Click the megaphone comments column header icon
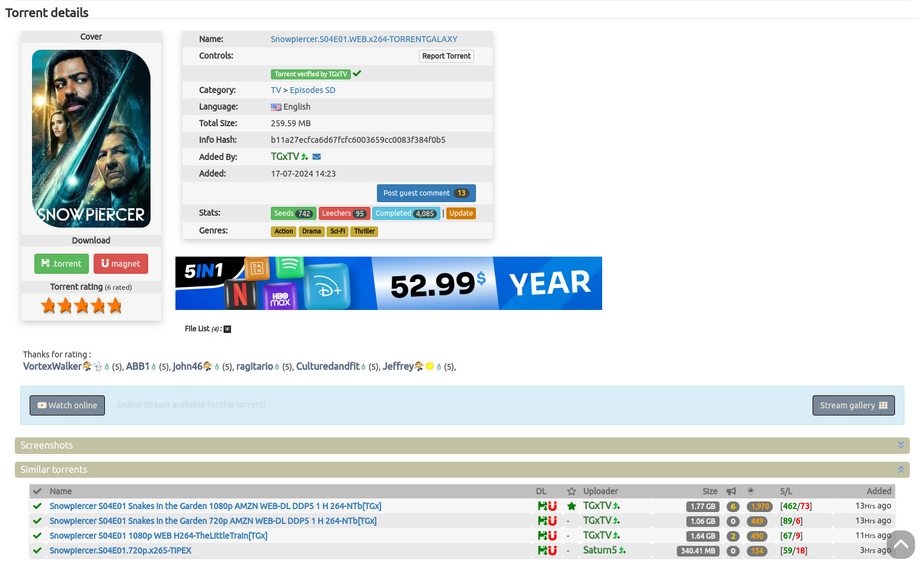This screenshot has height=566, width=924. (x=731, y=491)
